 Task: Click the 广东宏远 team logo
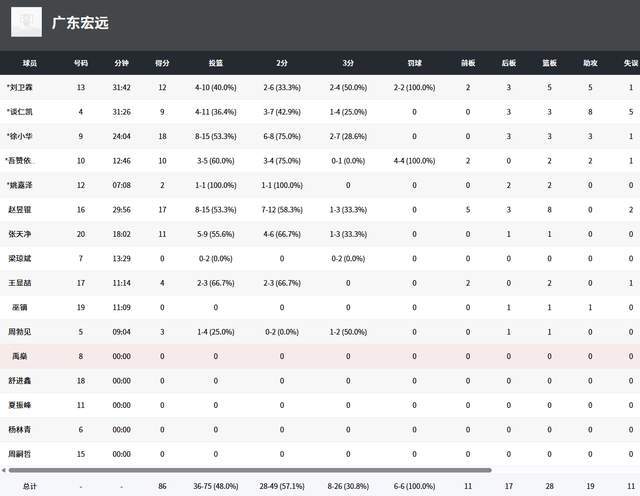[x=27, y=21]
